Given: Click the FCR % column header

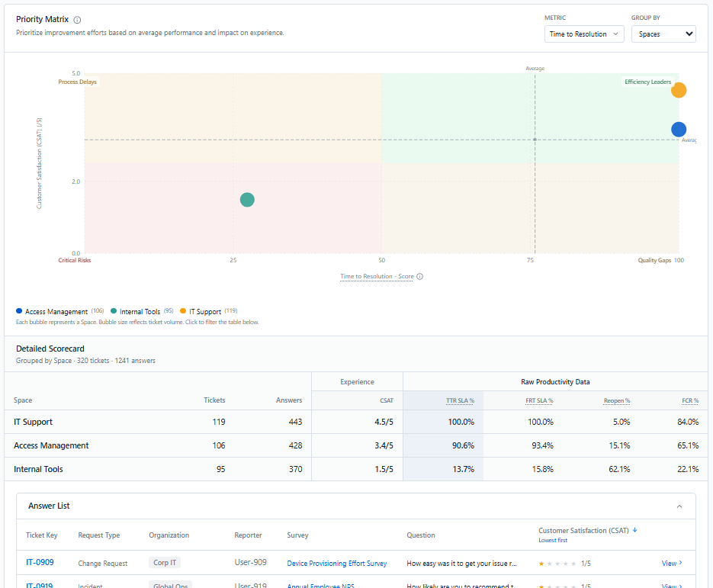Looking at the screenshot, I should [690, 400].
